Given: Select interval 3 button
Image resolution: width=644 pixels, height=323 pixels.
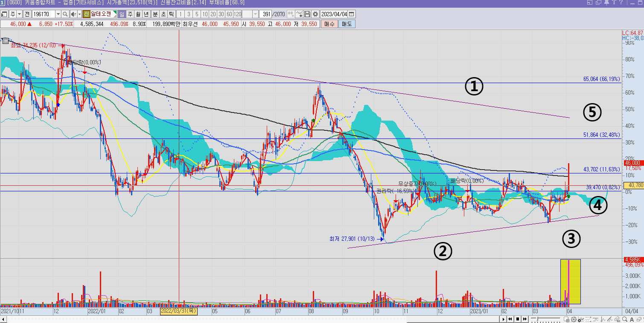Looking at the screenshot, I should click(189, 14).
